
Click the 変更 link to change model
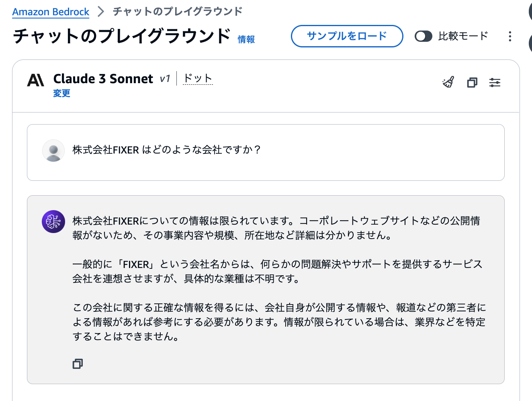(x=61, y=93)
